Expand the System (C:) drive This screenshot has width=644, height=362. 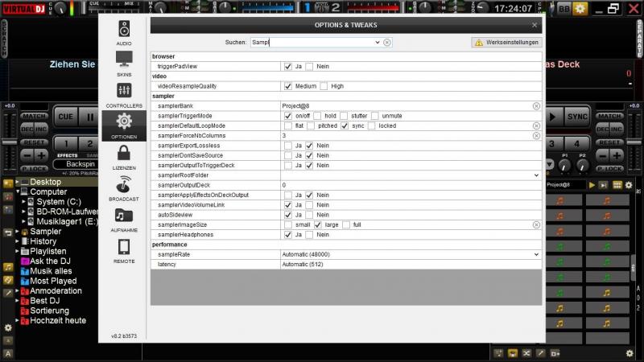(24, 202)
